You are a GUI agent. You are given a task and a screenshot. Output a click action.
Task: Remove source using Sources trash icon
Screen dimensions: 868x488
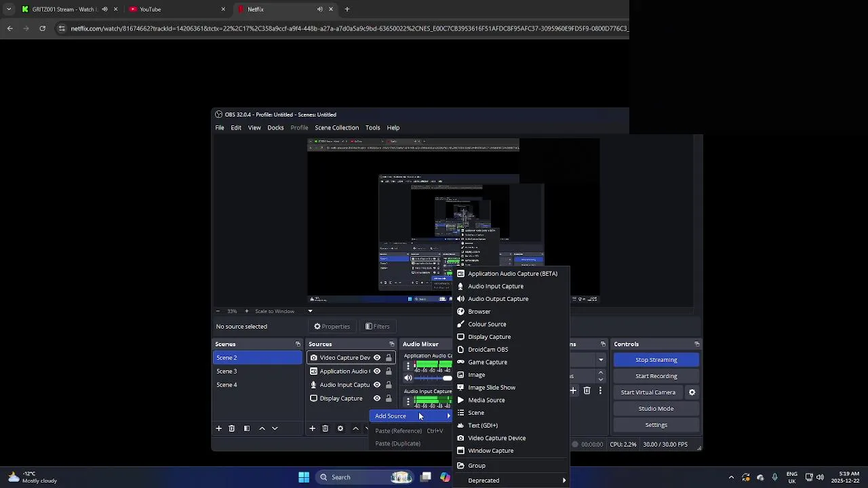pos(325,428)
